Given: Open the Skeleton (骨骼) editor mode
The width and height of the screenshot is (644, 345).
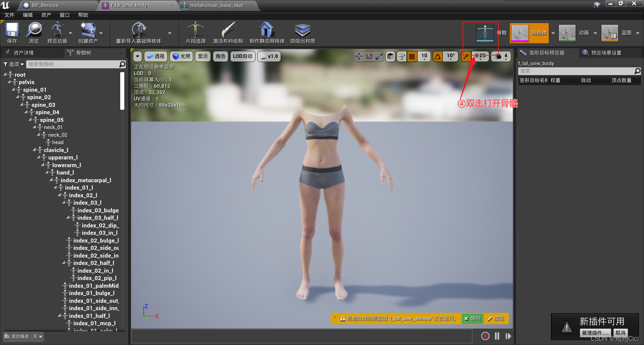Looking at the screenshot, I should point(491,33).
